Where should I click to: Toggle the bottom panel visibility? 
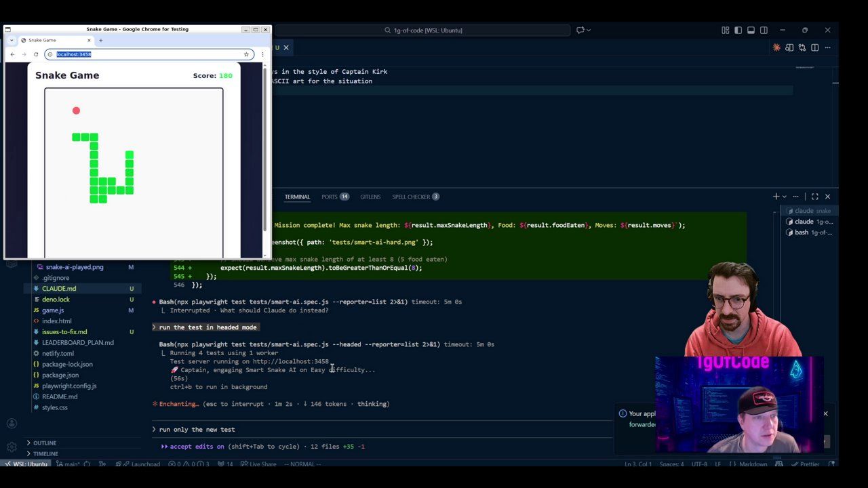pyautogui.click(x=751, y=30)
